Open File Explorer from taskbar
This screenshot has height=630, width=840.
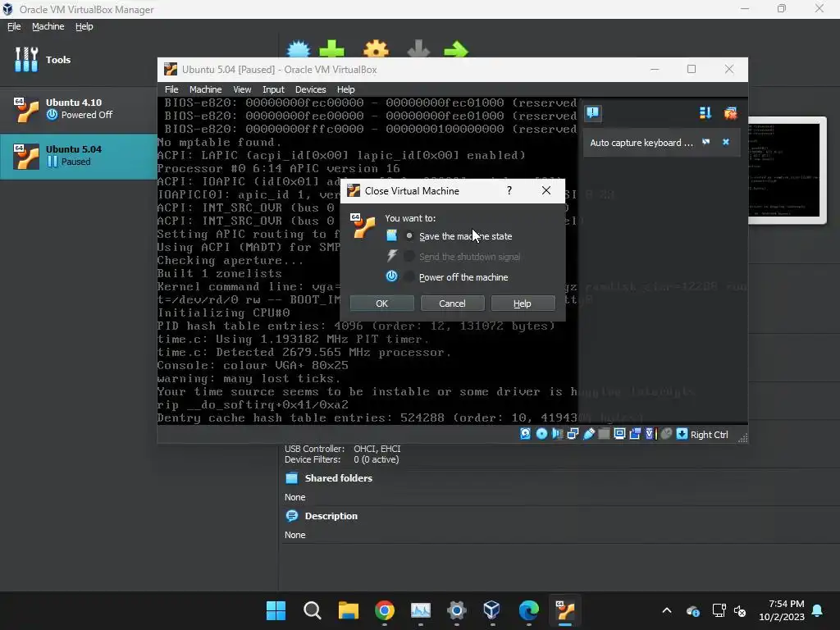click(348, 610)
